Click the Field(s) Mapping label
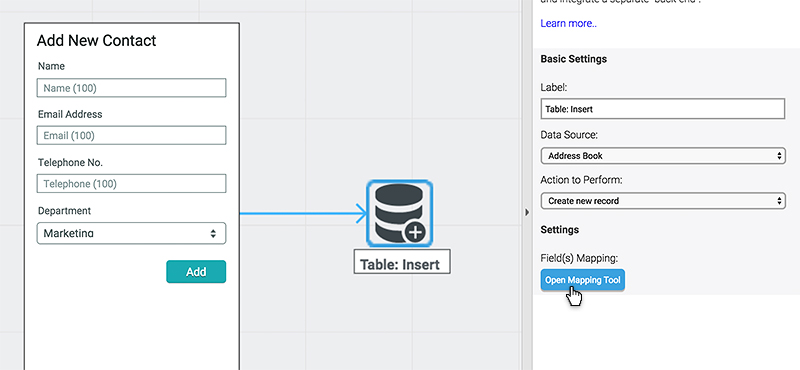 coord(579,258)
